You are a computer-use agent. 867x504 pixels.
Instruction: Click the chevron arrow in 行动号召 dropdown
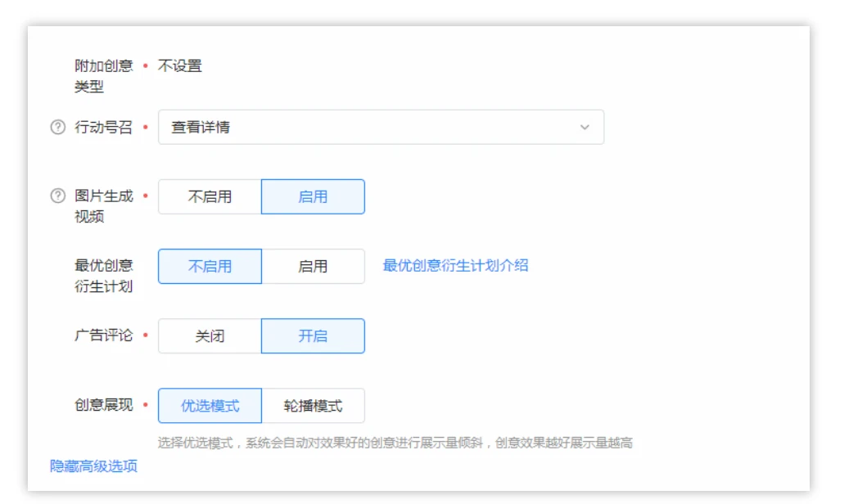click(x=585, y=128)
